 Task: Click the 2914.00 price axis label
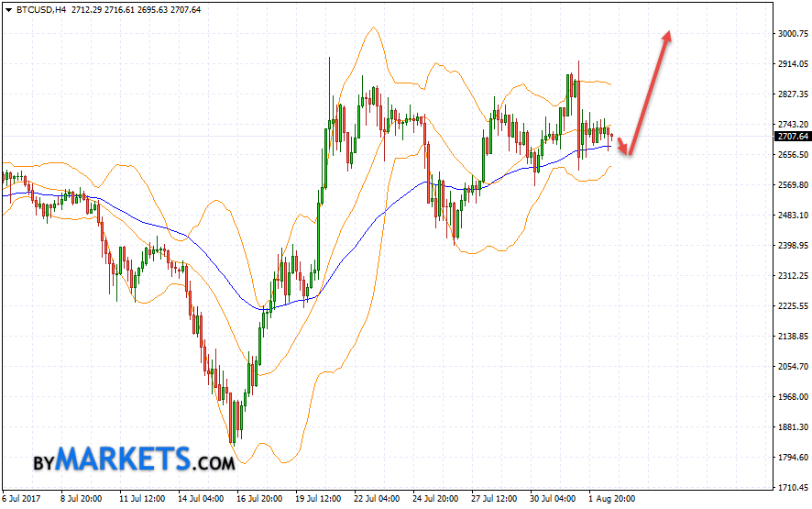click(792, 64)
